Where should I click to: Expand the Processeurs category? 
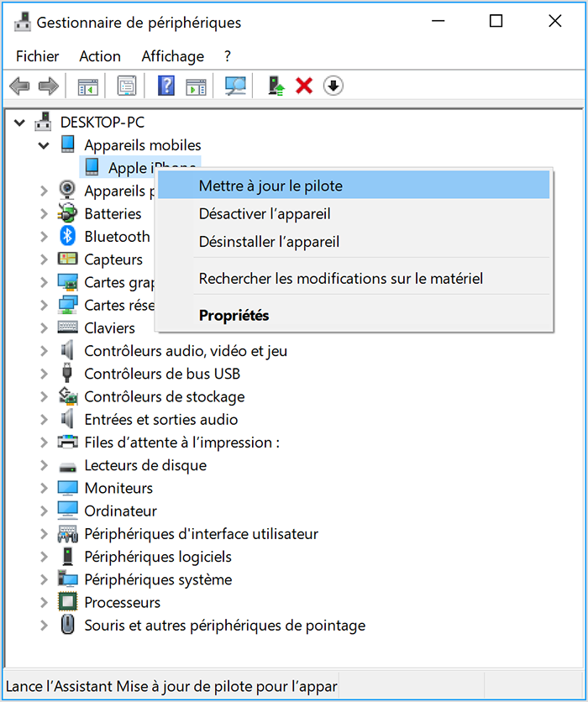pos(44,603)
